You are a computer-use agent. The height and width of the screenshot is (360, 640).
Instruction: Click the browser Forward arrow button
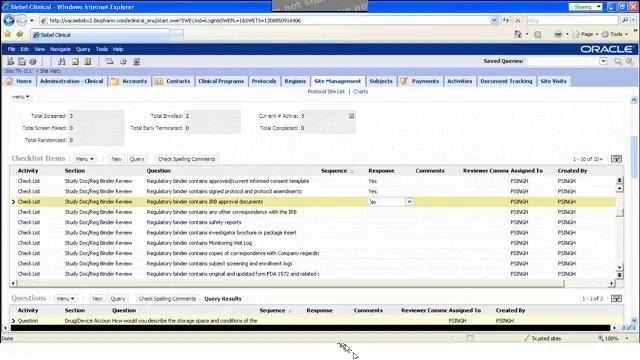(21, 20)
